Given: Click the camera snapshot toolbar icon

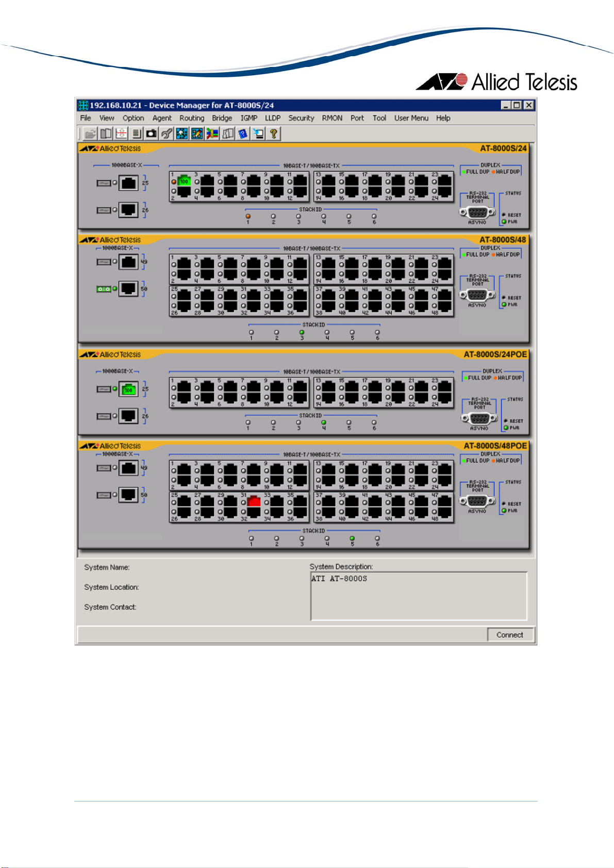Looking at the screenshot, I should point(152,134).
